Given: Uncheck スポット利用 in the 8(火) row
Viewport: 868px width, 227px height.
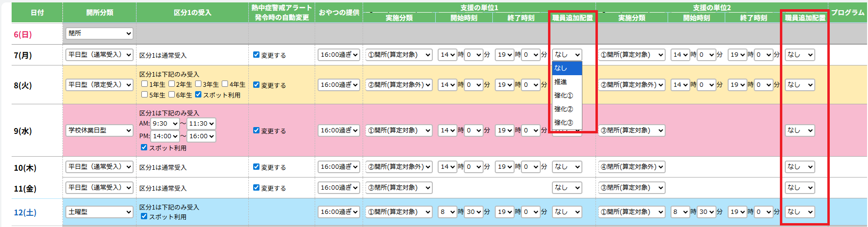Looking at the screenshot, I should point(198,95).
